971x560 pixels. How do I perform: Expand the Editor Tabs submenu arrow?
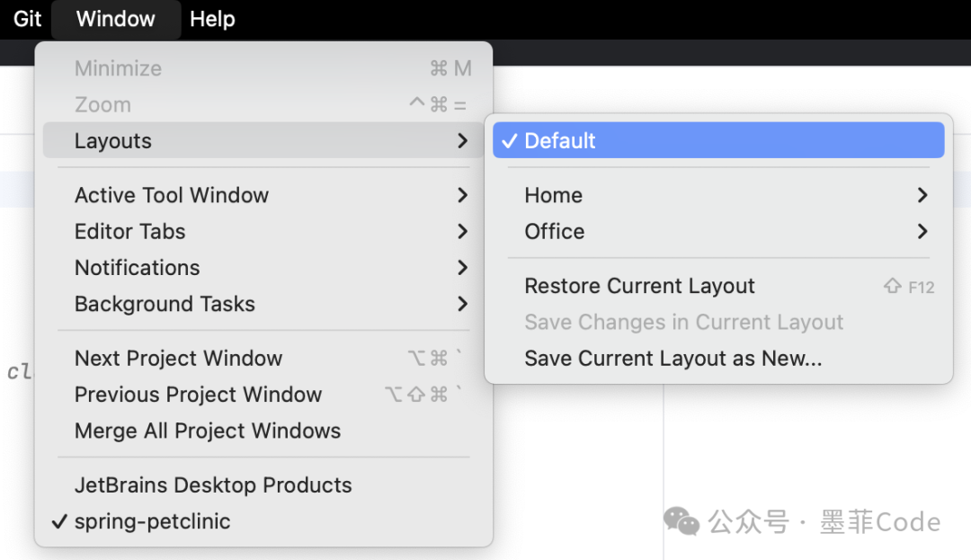(x=462, y=232)
